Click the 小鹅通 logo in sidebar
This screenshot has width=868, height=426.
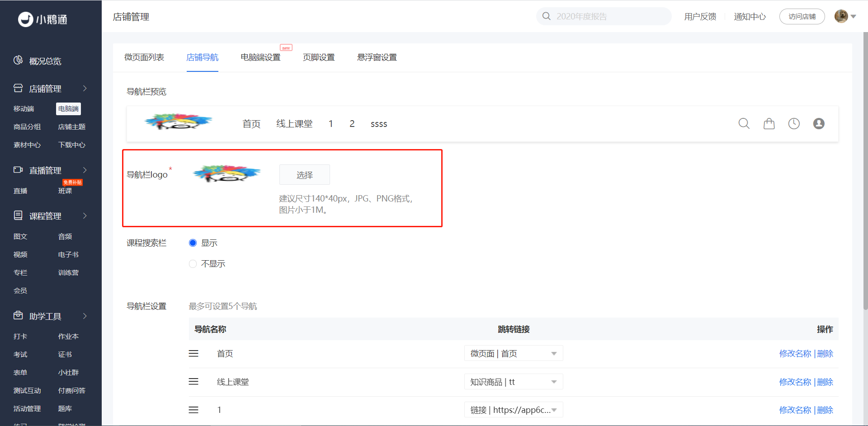point(42,19)
